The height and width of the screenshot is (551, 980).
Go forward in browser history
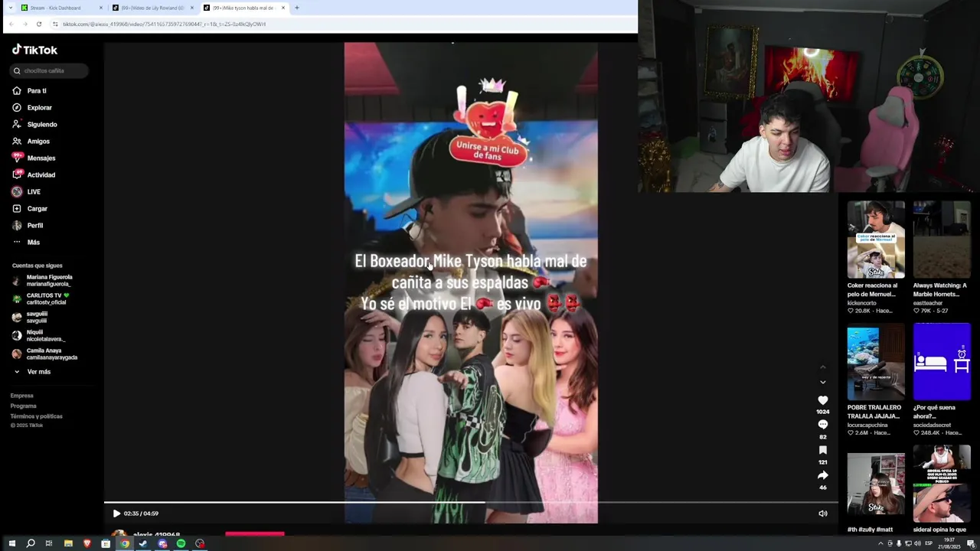tap(25, 24)
